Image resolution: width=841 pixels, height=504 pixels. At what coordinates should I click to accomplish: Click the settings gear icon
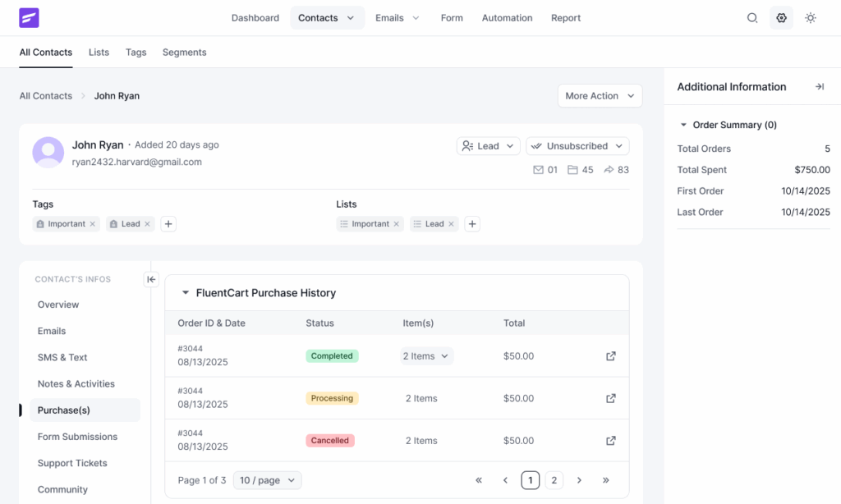(781, 17)
